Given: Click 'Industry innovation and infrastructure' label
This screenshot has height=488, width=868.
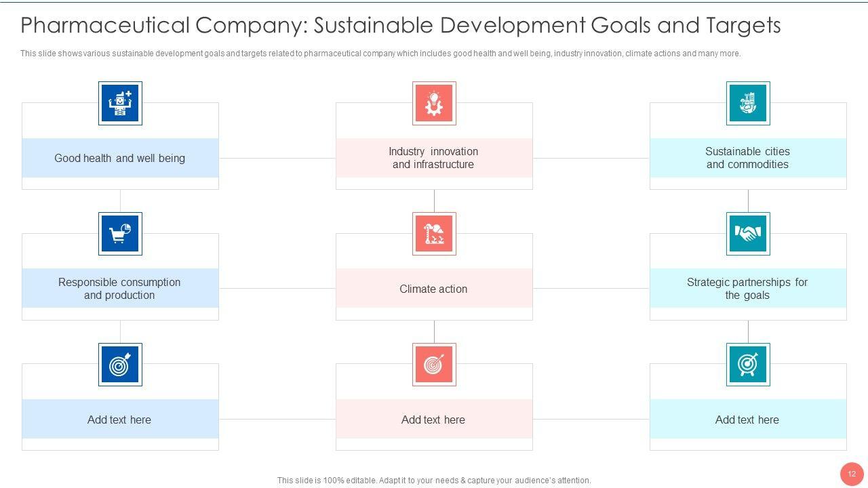Looking at the screenshot, I should [434, 158].
